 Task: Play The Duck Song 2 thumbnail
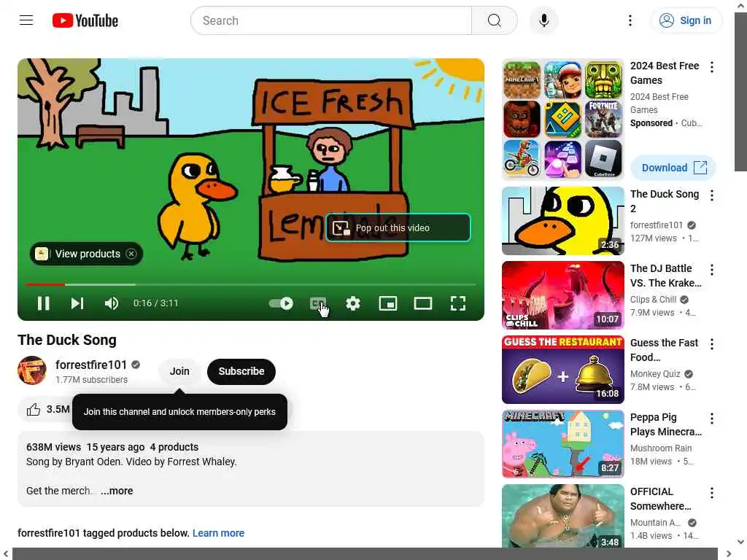[x=562, y=221]
